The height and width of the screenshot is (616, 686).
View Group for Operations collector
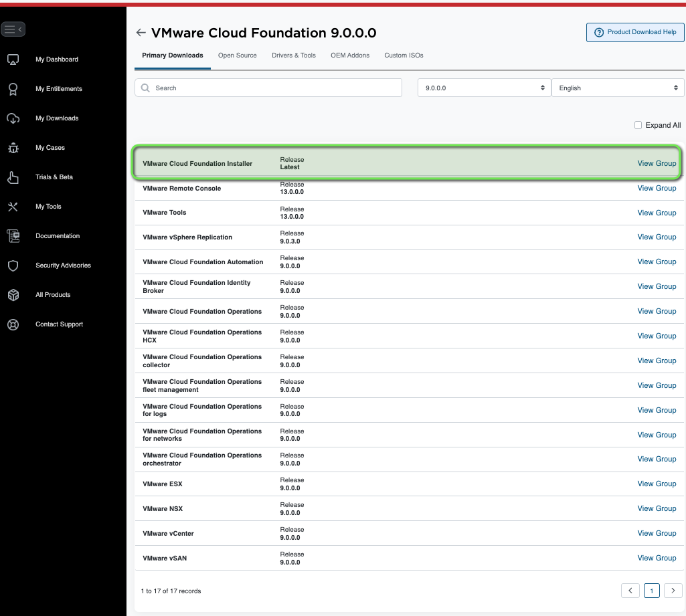coord(657,361)
